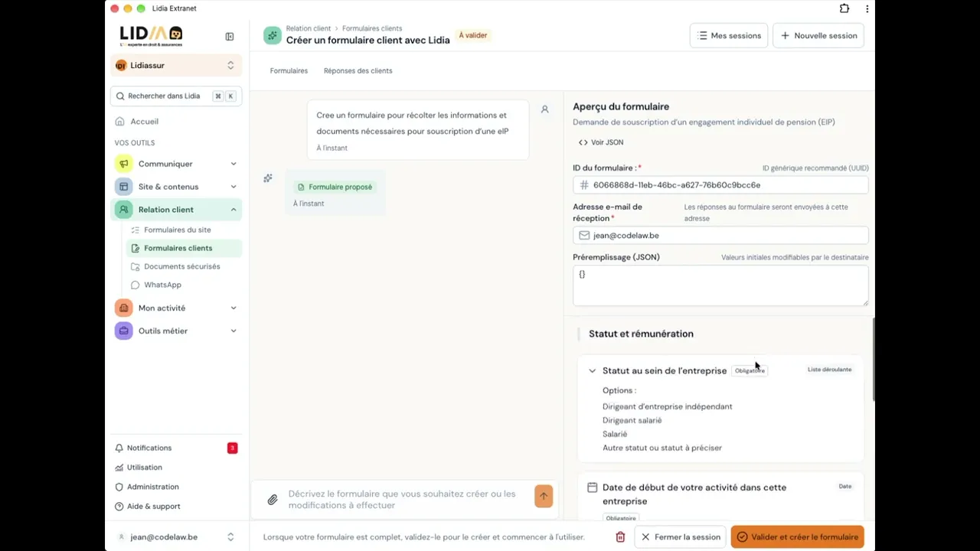Viewport: 980px width, 551px height.
Task: Select Formulaires clients in sidebar
Action: [x=184, y=248]
